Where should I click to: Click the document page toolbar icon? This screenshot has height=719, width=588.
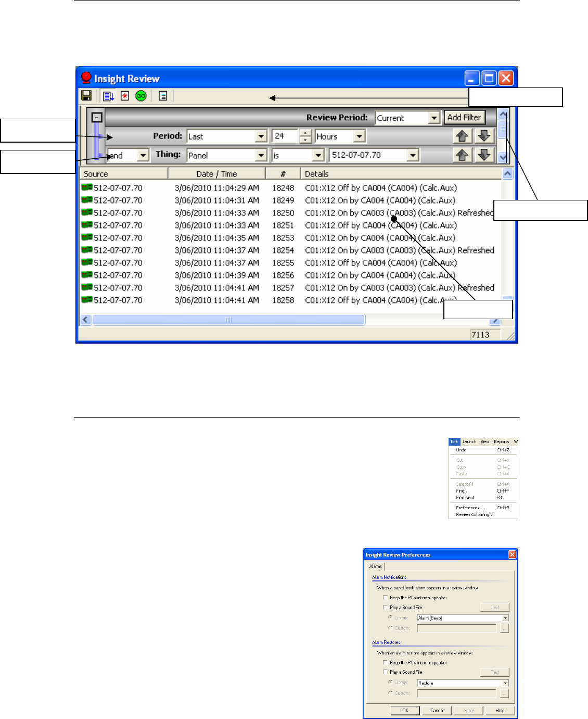pos(163,96)
